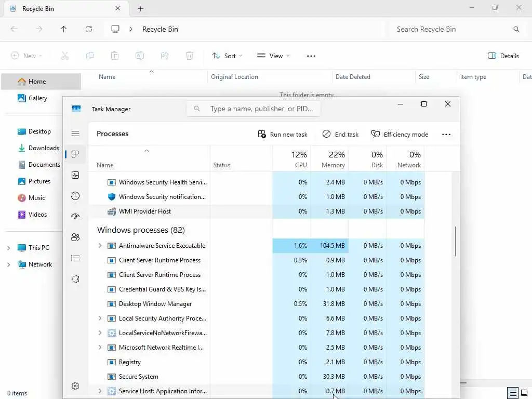Click Task Manager search field
532x399 pixels.
[254, 109]
